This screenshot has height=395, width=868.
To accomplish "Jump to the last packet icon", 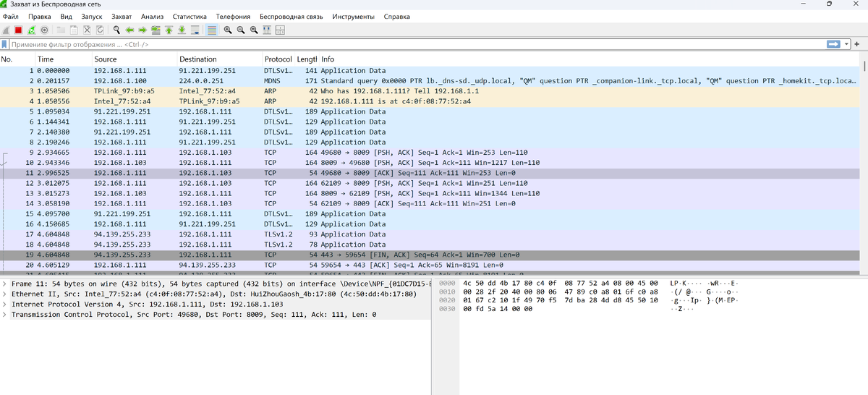I will [182, 30].
